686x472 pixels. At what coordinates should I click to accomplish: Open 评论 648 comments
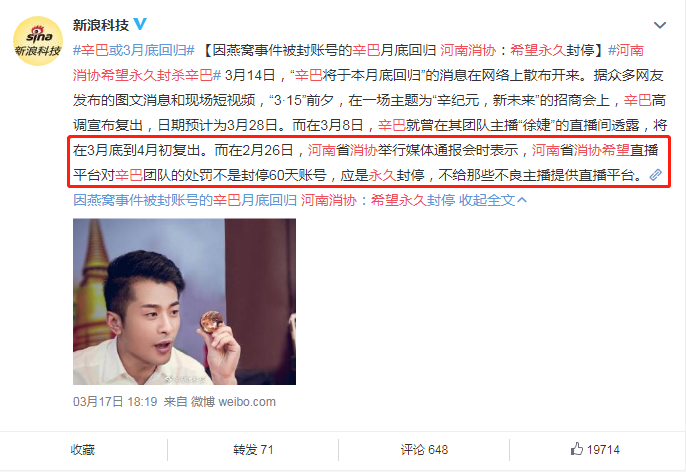[x=424, y=450]
